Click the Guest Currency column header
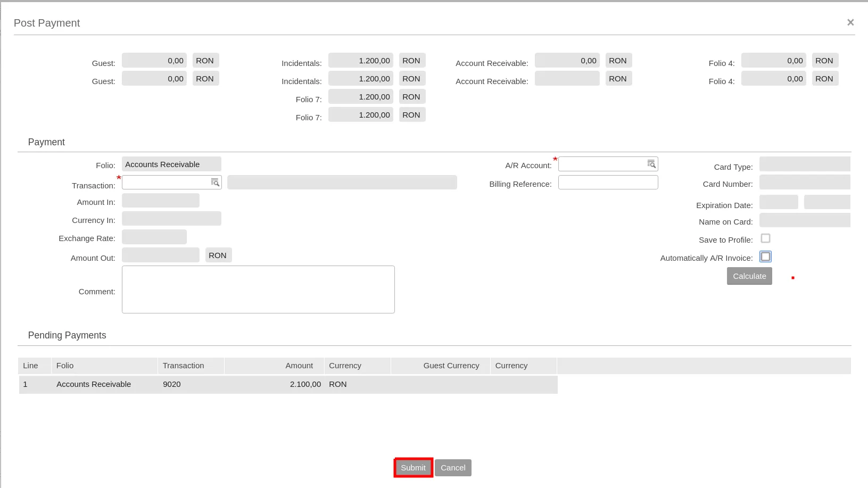The image size is (868, 488). point(441,366)
